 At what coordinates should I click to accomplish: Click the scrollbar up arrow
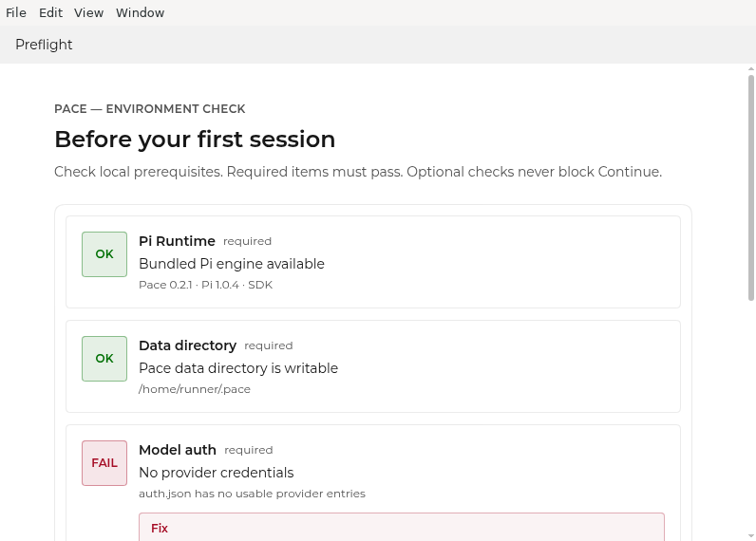click(750, 69)
